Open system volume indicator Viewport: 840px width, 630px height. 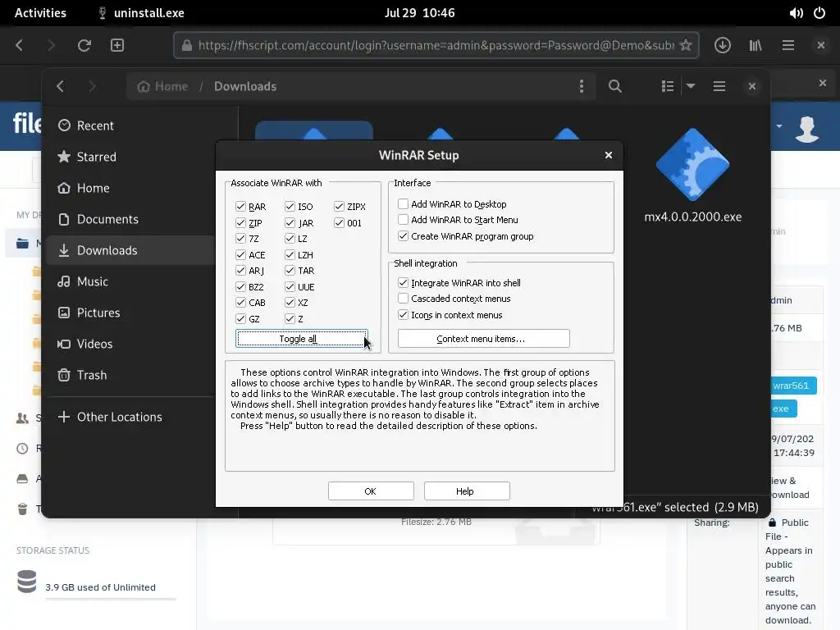point(796,13)
